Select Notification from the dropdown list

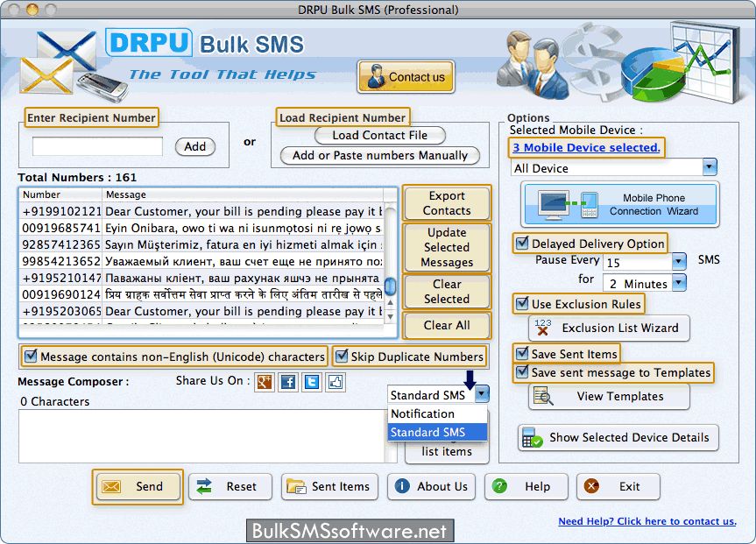click(437, 413)
